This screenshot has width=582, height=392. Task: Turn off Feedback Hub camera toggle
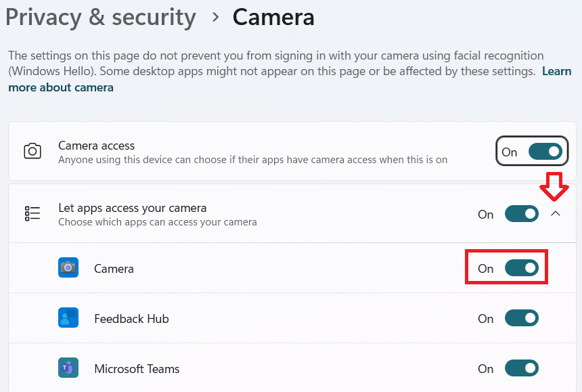521,318
